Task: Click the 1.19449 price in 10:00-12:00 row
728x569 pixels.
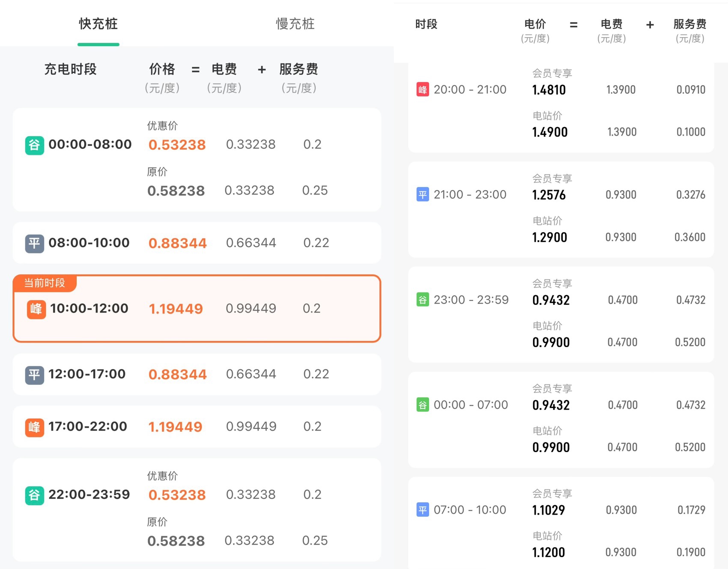Action: (x=176, y=309)
